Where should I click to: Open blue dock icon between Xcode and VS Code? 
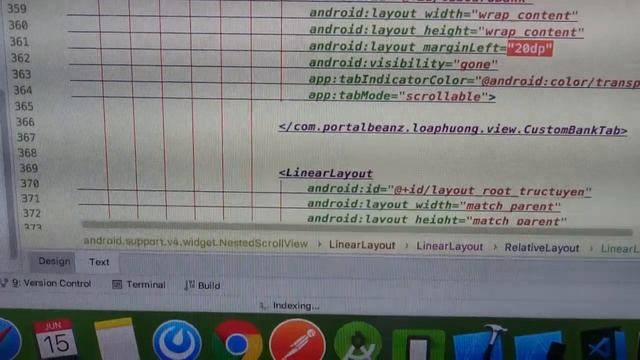point(540,345)
